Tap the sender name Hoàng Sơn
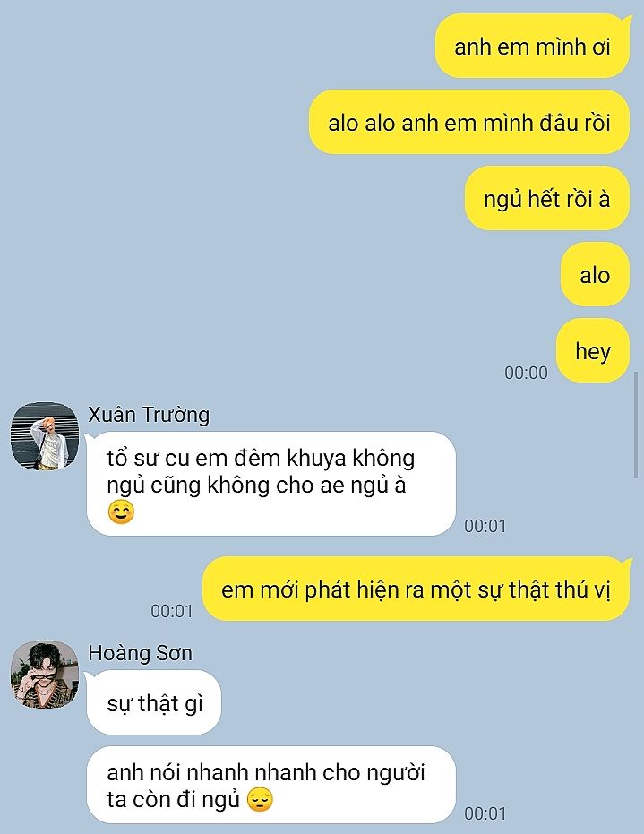Image resolution: width=644 pixels, height=834 pixels. coord(140,653)
